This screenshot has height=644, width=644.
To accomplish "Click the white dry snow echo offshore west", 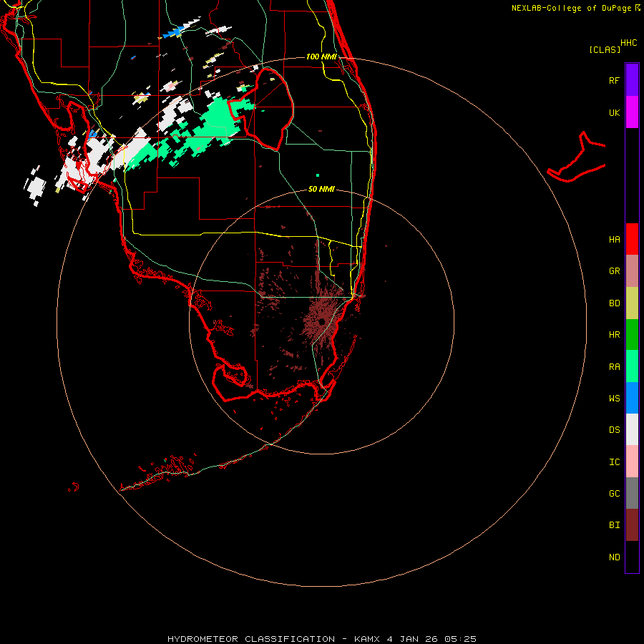I will point(34,185).
